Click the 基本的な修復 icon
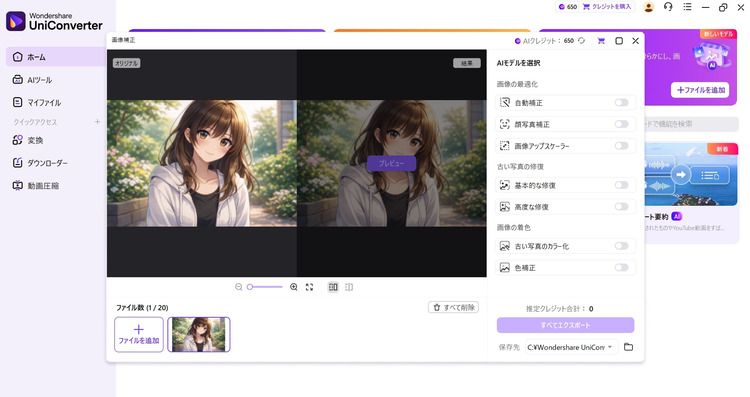The width and height of the screenshot is (750, 397). coord(505,185)
